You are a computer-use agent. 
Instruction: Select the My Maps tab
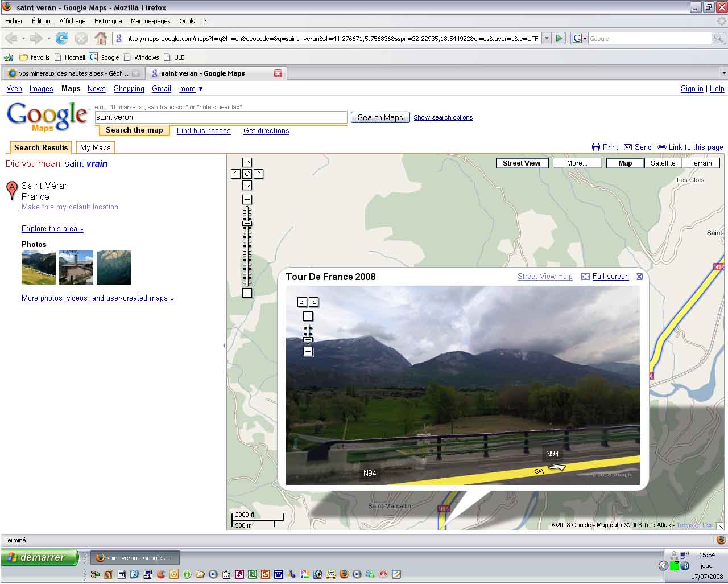click(x=96, y=147)
